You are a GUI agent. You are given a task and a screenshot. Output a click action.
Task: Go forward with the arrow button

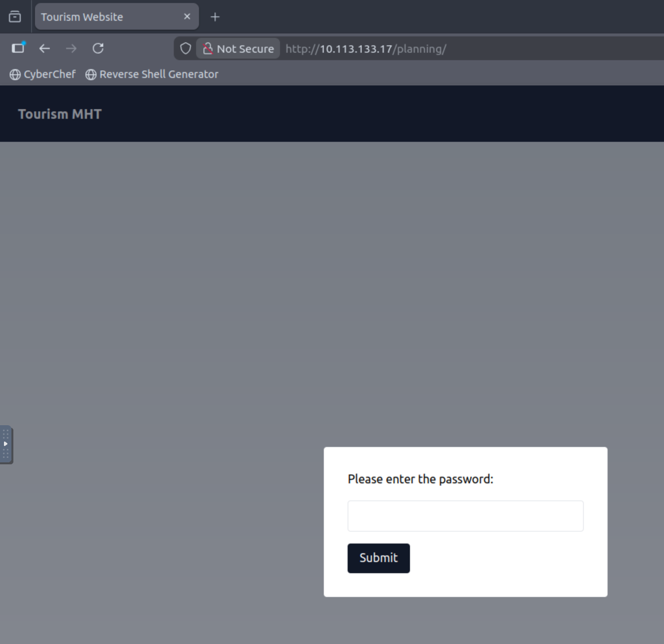click(71, 49)
